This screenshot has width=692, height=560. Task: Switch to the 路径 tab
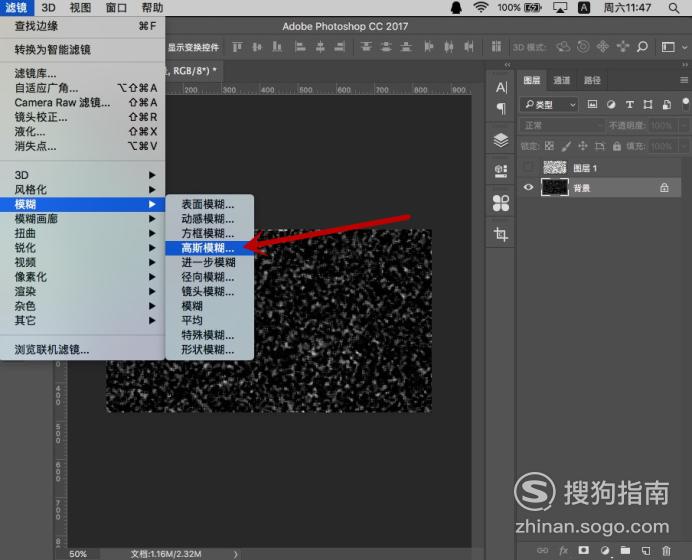point(592,80)
